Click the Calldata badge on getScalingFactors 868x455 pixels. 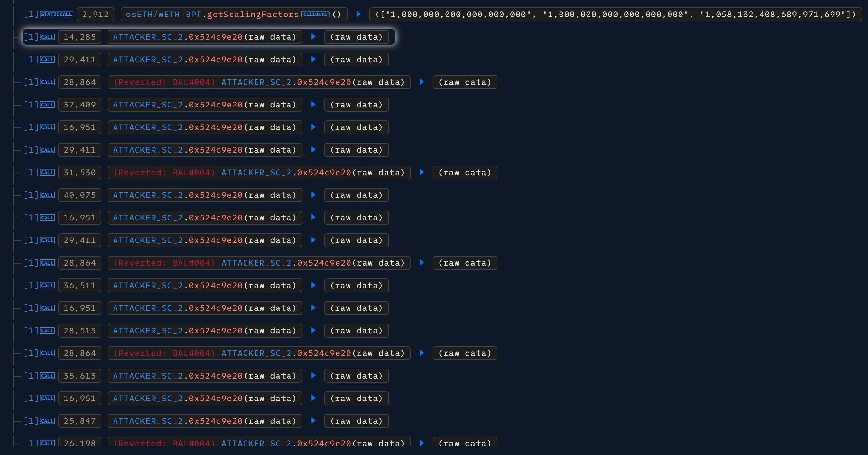(315, 14)
